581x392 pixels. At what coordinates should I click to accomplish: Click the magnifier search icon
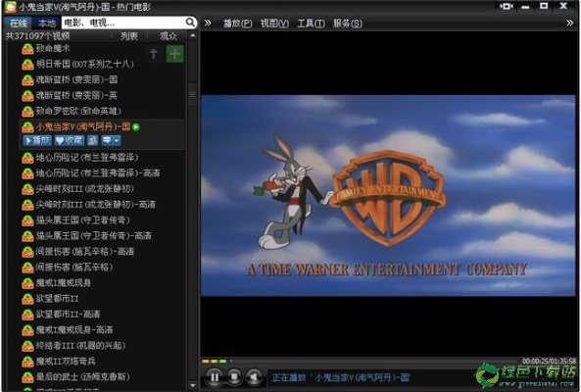190,23
